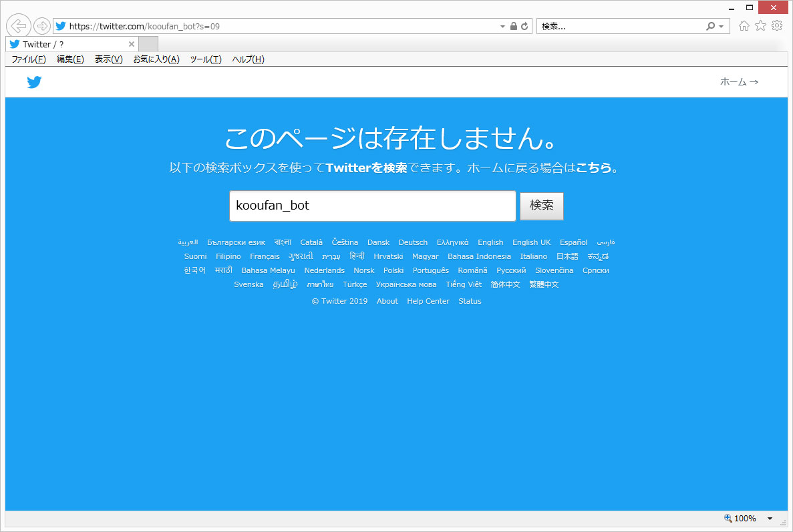
Task: Select Tiếng Việt language
Action: coord(464,284)
